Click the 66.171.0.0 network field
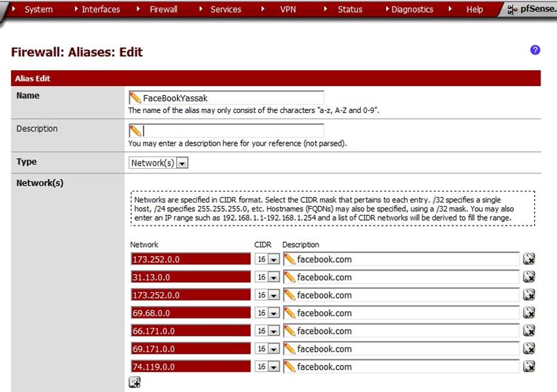 click(x=191, y=331)
